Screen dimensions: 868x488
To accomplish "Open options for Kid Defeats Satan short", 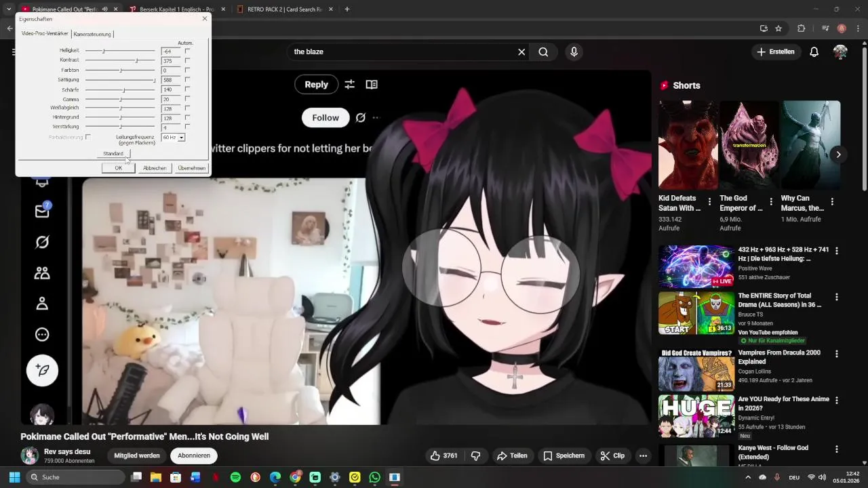I will tap(709, 202).
